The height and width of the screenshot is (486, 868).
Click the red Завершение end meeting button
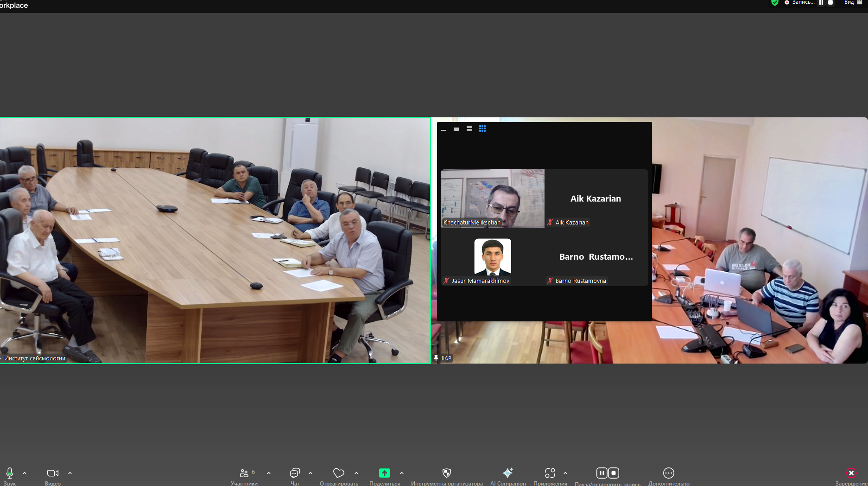tap(851, 473)
